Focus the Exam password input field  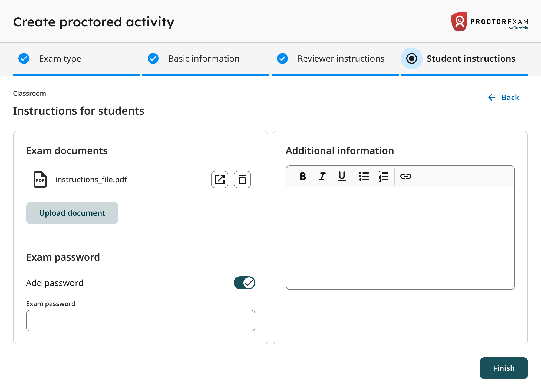point(140,321)
